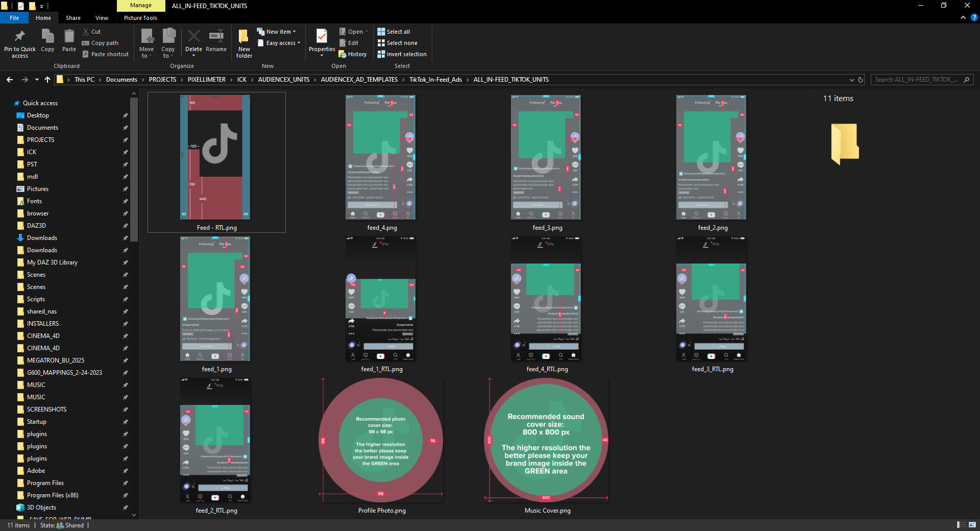The height and width of the screenshot is (531, 980).
Task: Switch to the Share ribbon tab
Action: click(73, 18)
